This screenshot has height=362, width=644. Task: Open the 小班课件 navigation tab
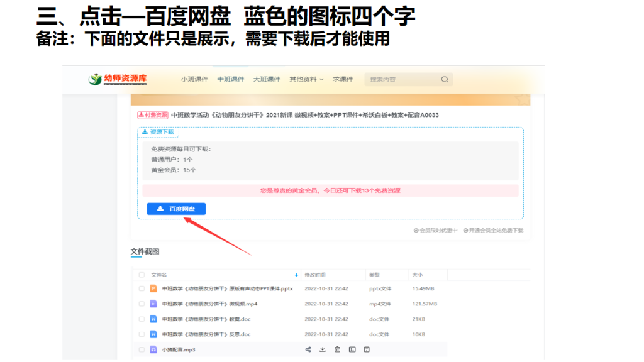[x=194, y=80]
